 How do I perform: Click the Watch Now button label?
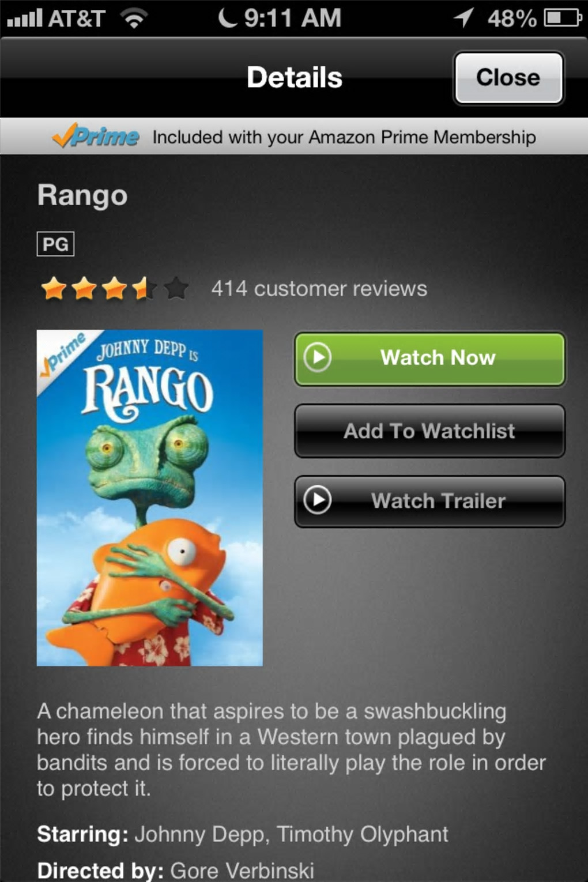(x=438, y=357)
